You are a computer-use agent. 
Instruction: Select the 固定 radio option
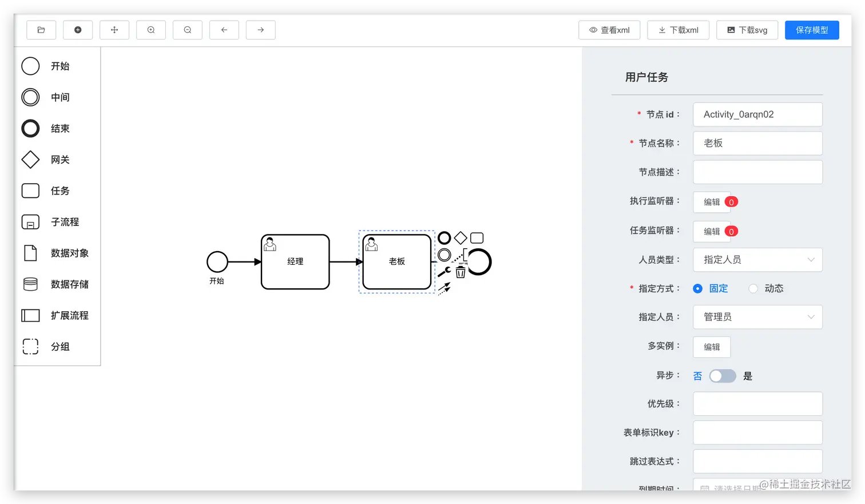tap(711, 288)
